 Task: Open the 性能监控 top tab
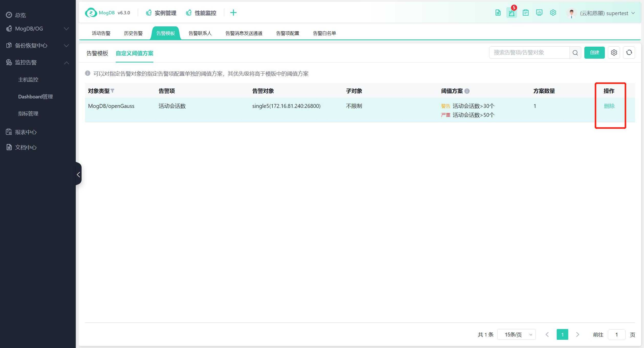pos(201,13)
